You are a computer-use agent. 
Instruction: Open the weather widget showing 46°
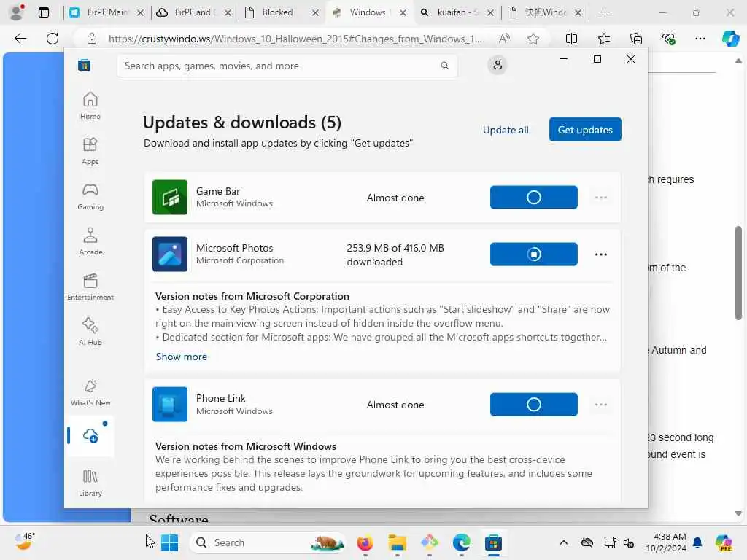tap(24, 542)
